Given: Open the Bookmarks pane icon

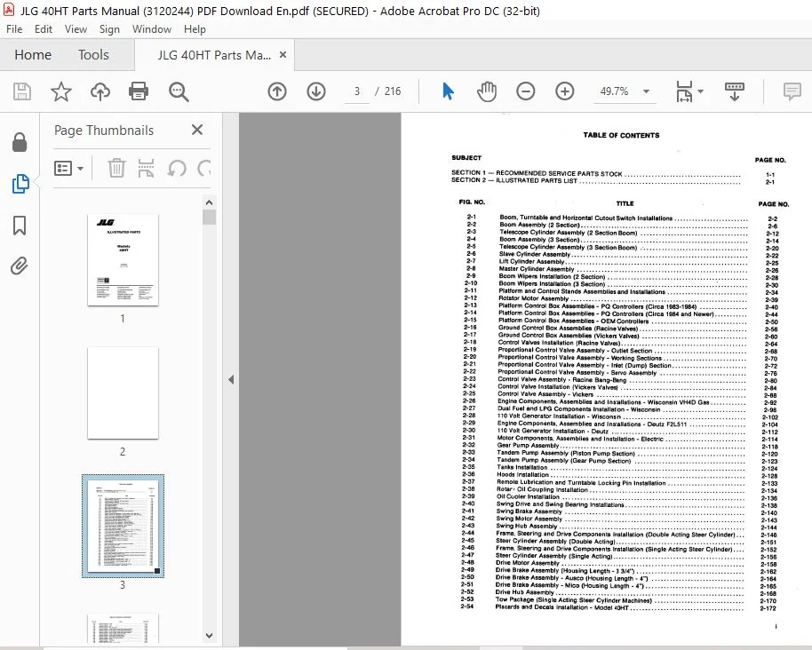Looking at the screenshot, I should click(20, 226).
